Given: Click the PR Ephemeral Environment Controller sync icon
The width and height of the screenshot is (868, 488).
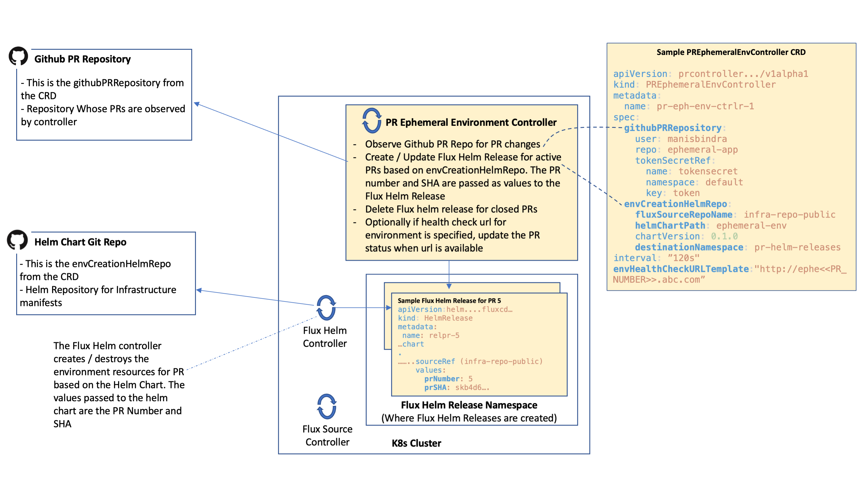Looking at the screenshot, I should point(372,121).
